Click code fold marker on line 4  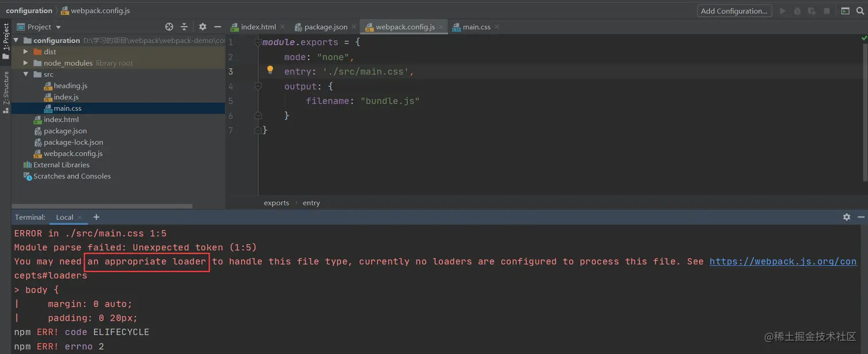pyautogui.click(x=258, y=87)
